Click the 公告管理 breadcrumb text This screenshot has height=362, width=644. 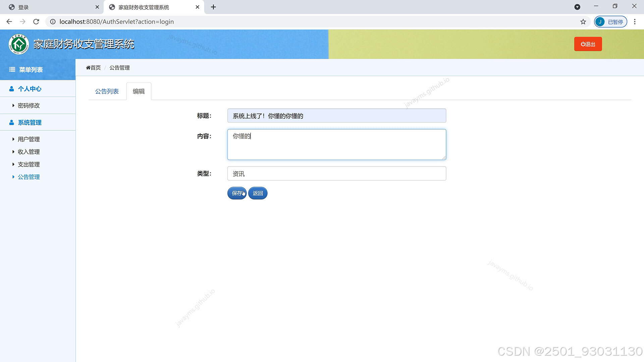pyautogui.click(x=119, y=68)
